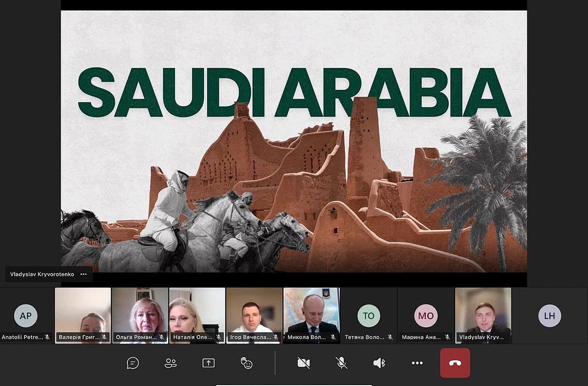588x386 pixels.
Task: Click the AP avatar circle
Action: pos(26,316)
